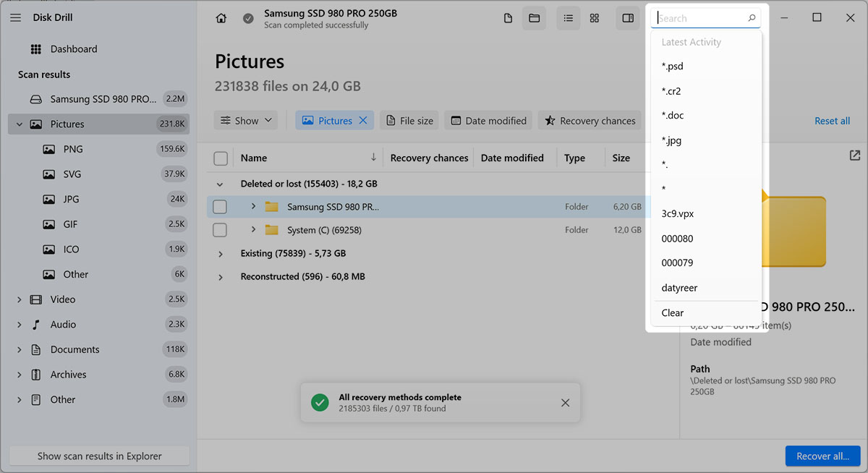Open the hamburger menu beside Disk Drill
Viewport: 868px width, 473px height.
(x=15, y=17)
